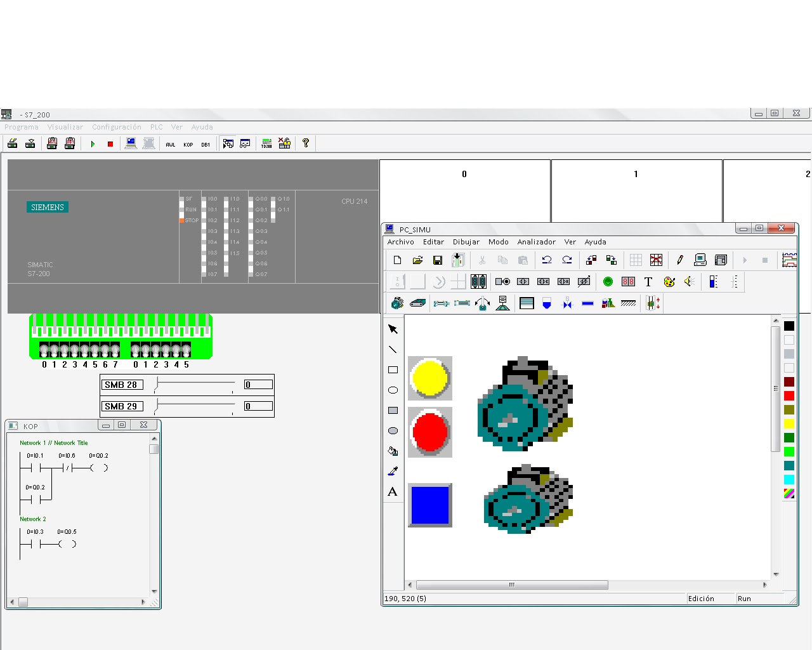Click the red STOP square in S7_200 toolbar

click(110, 144)
